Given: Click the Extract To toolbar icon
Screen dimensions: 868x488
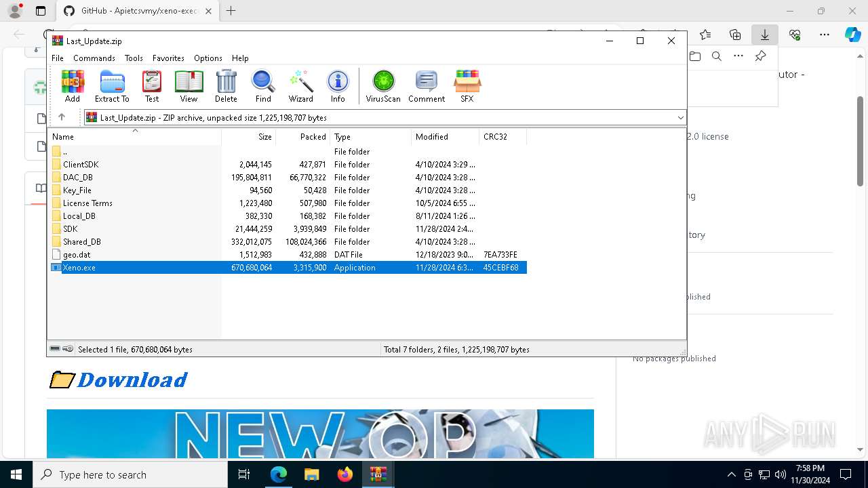Looking at the screenshot, I should [x=112, y=86].
